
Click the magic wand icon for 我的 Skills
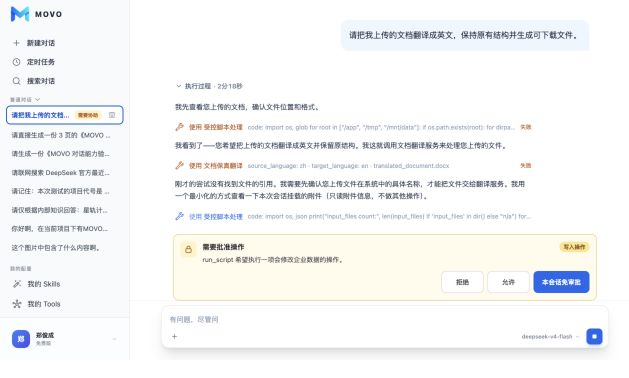pos(17,284)
